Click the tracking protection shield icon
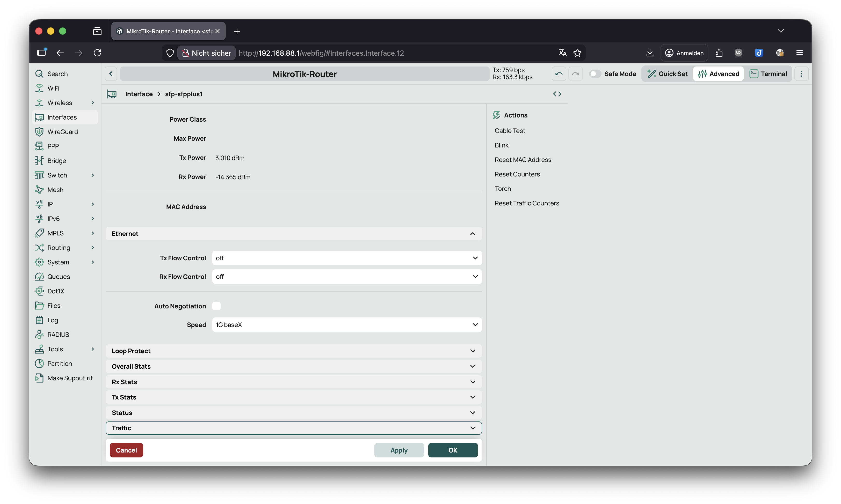The height and width of the screenshot is (504, 841). click(x=170, y=53)
